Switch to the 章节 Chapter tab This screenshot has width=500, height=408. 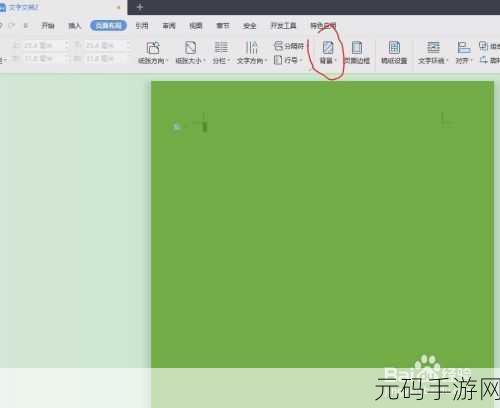pos(223,26)
